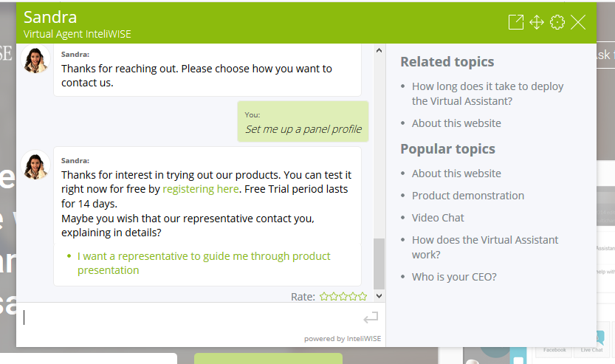
Task: Click the chat scrollbar down arrow
Action: click(379, 296)
